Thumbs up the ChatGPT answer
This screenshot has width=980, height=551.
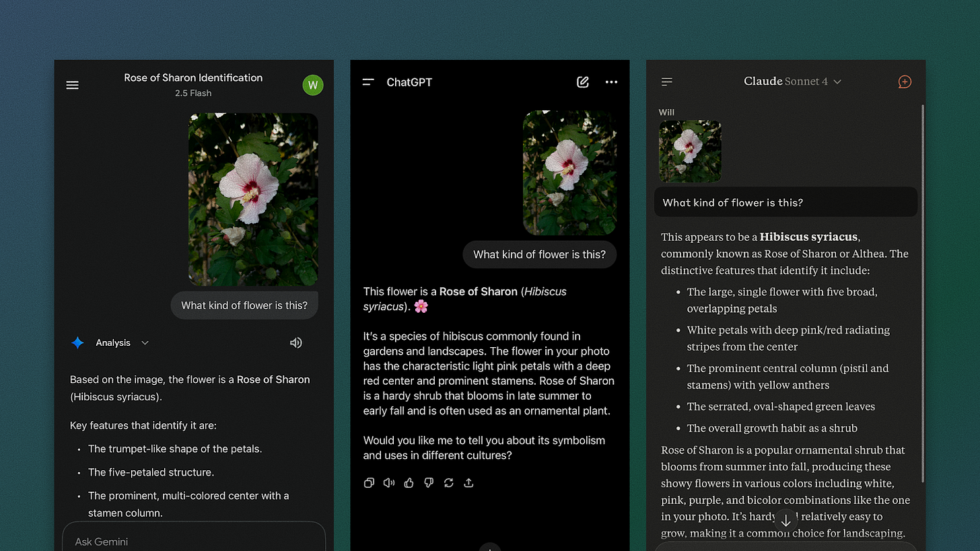pyautogui.click(x=409, y=482)
